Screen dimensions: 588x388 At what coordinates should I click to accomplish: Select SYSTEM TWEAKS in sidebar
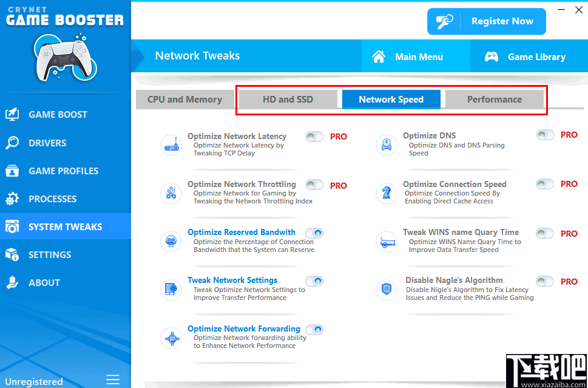click(66, 226)
